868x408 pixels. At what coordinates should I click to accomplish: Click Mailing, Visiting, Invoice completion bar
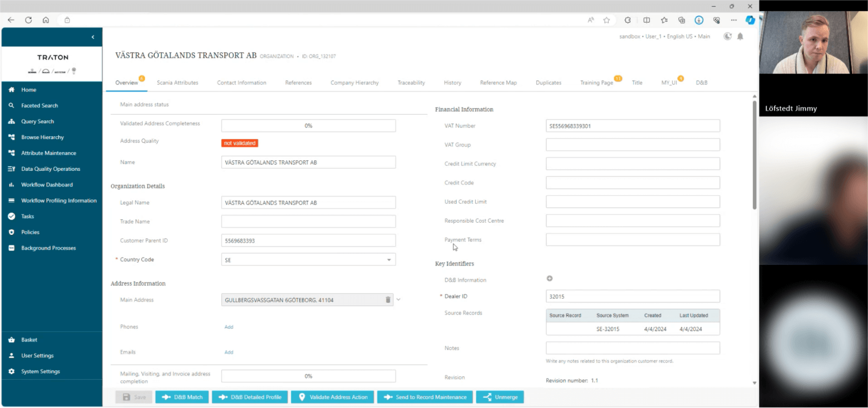(308, 376)
